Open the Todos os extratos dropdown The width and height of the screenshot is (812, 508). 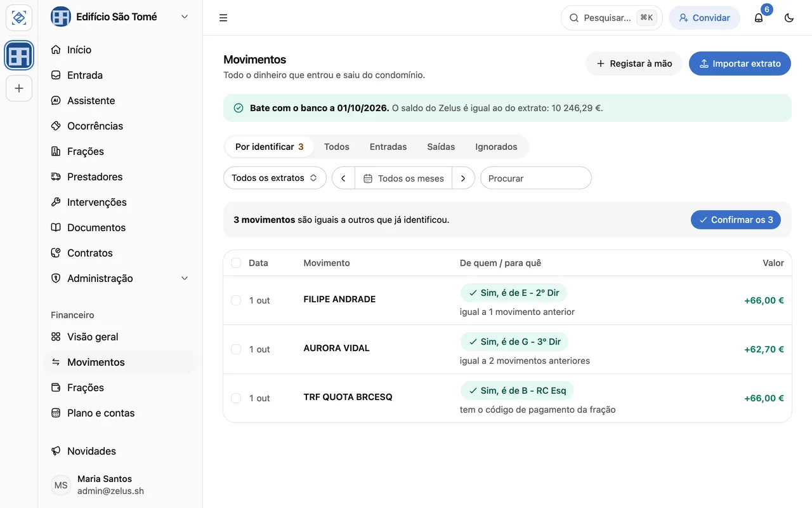pyautogui.click(x=275, y=178)
